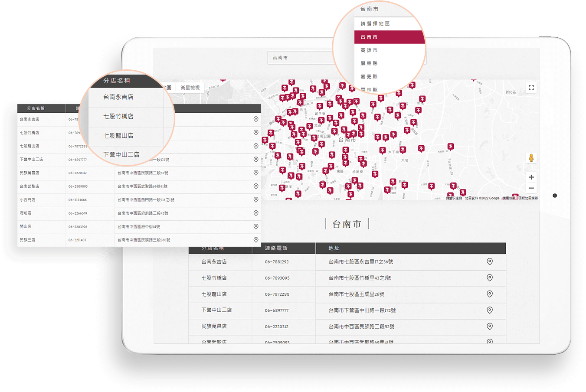Click overlay list pin in 民族萬昌店 row
This screenshot has height=392, width=586.
(256, 173)
